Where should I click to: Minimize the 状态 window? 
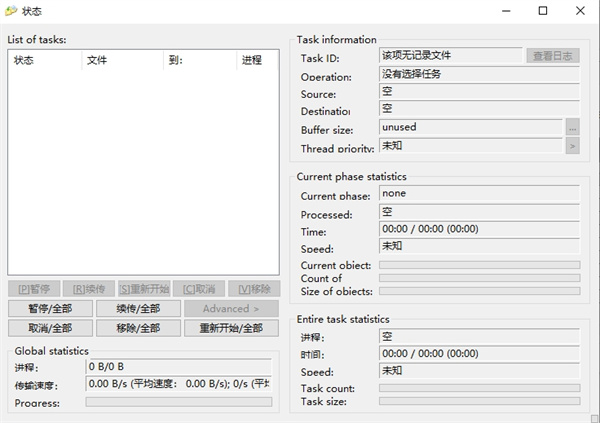[x=506, y=11]
